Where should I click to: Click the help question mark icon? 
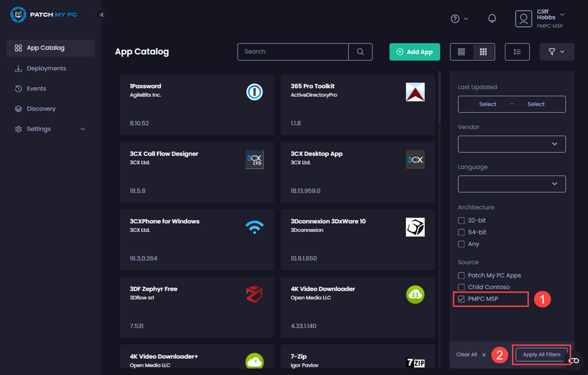tap(455, 18)
